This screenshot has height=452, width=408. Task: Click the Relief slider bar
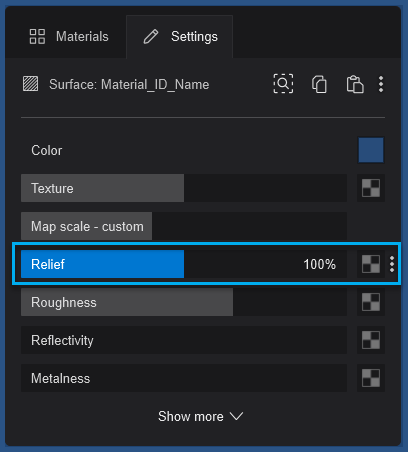[x=184, y=264]
